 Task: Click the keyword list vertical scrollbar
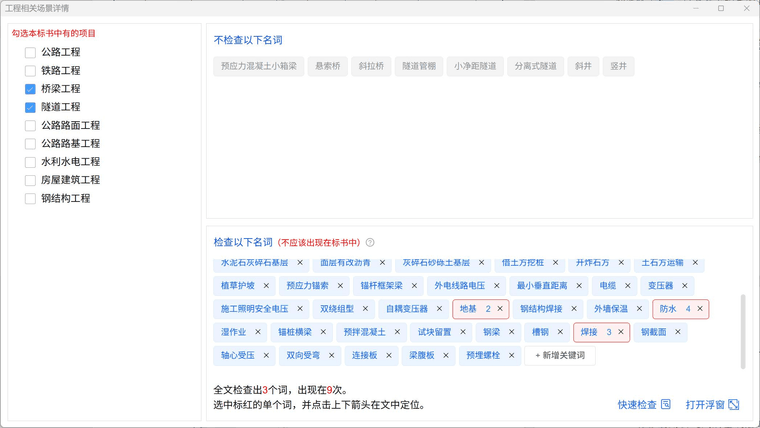(743, 332)
